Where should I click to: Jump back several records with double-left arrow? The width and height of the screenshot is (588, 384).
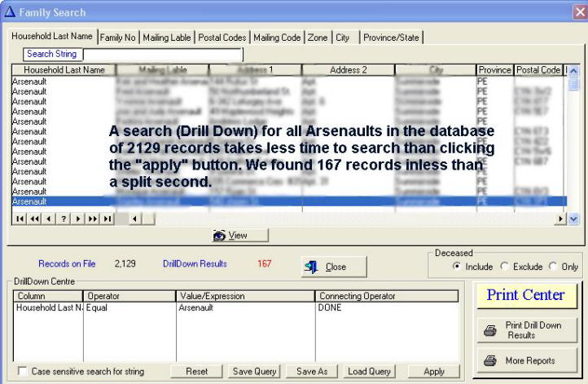coord(34,218)
